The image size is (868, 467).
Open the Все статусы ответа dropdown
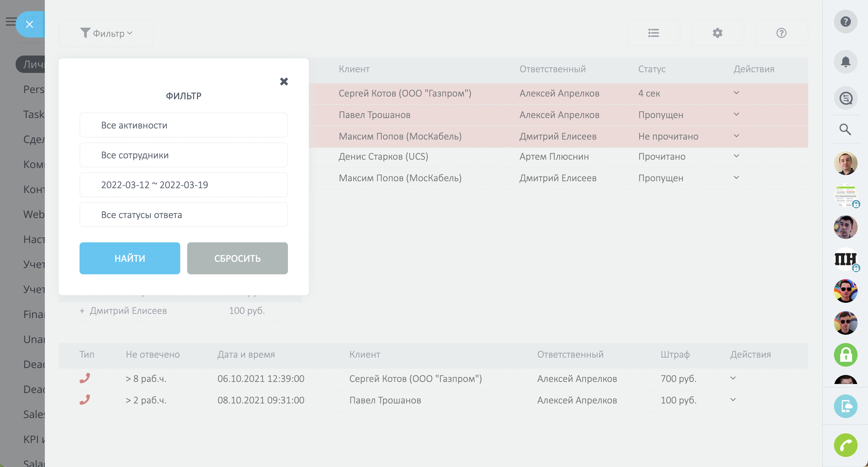(x=183, y=215)
